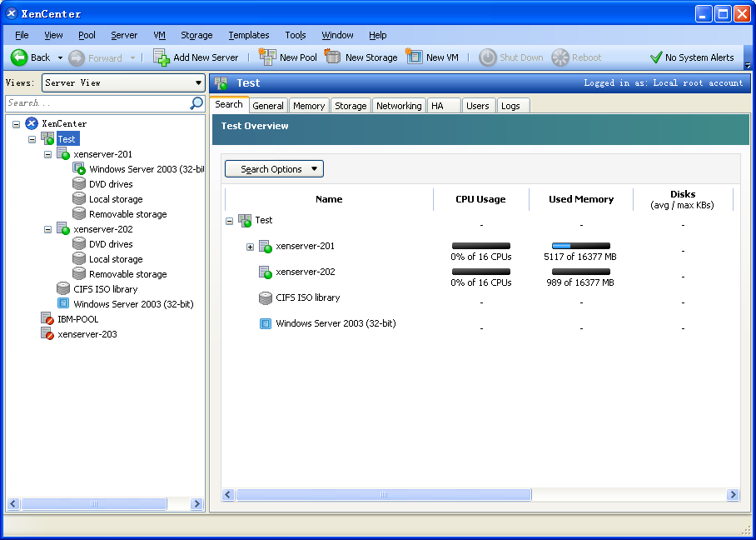
Task: Open the File menu
Action: (22, 35)
